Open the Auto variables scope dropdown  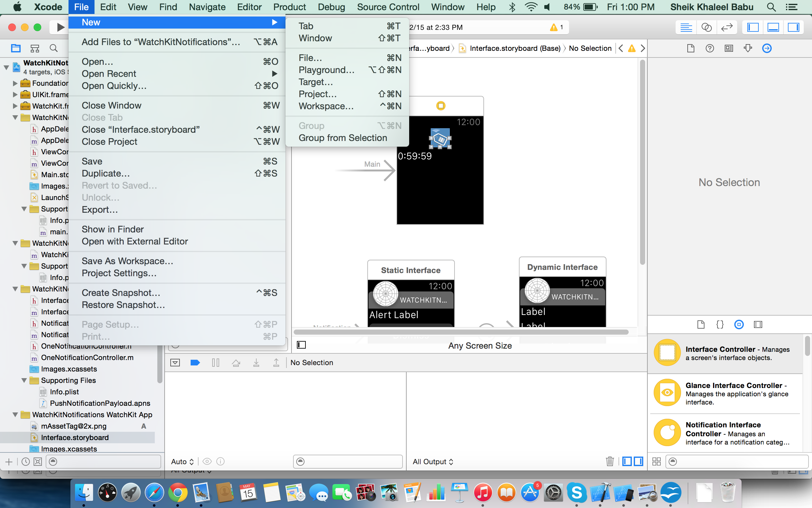click(x=182, y=462)
